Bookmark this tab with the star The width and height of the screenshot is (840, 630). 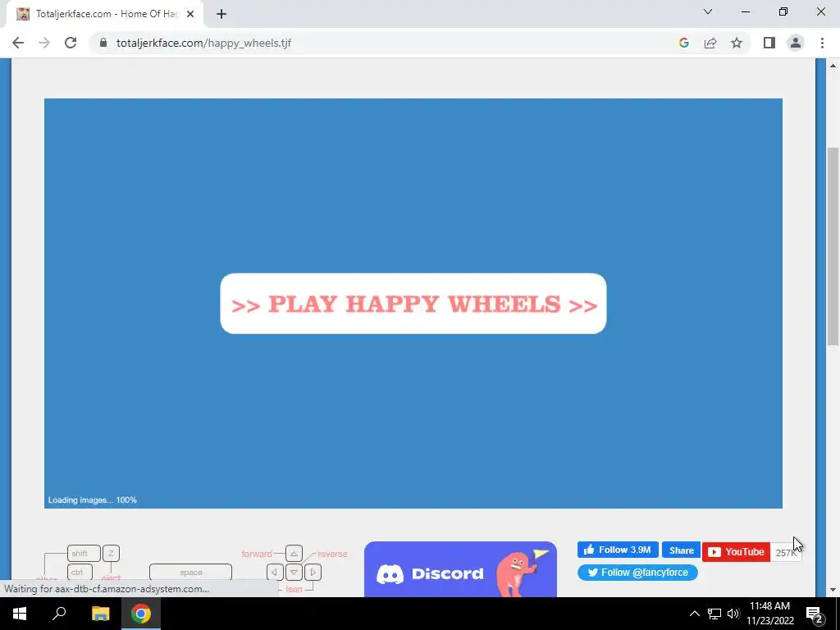pos(737,43)
